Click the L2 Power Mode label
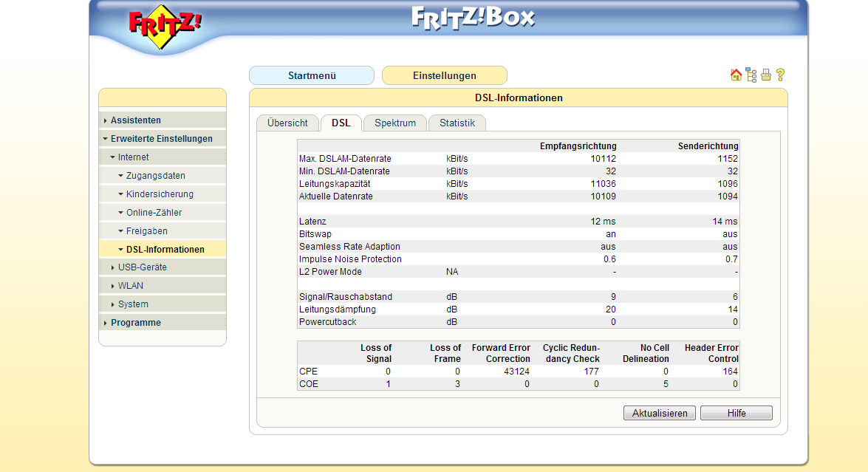 [x=330, y=272]
